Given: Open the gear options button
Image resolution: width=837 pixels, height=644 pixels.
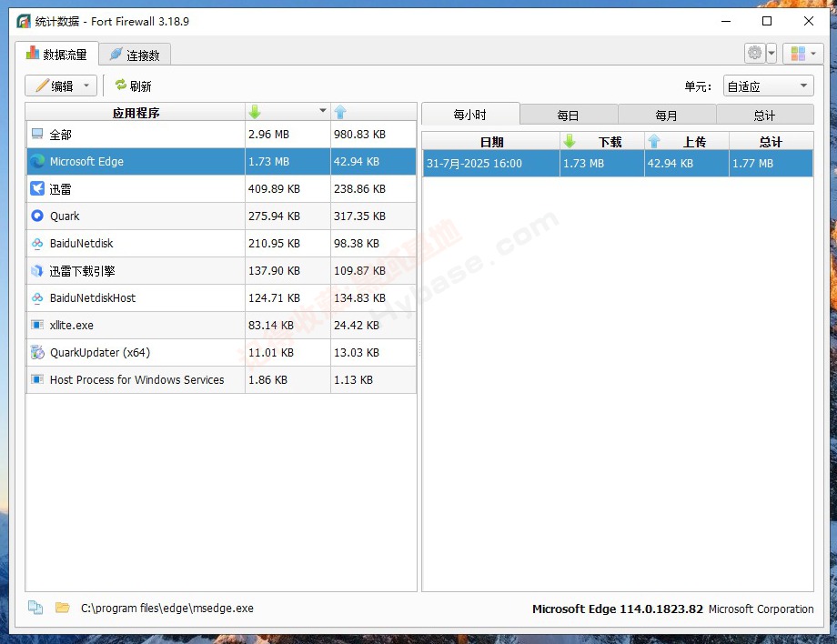Looking at the screenshot, I should (755, 54).
